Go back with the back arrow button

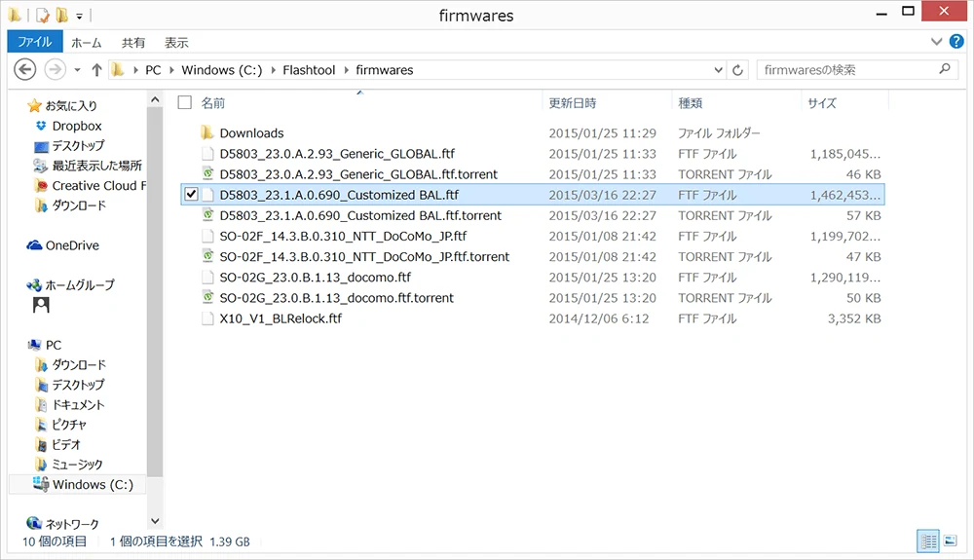pos(25,69)
